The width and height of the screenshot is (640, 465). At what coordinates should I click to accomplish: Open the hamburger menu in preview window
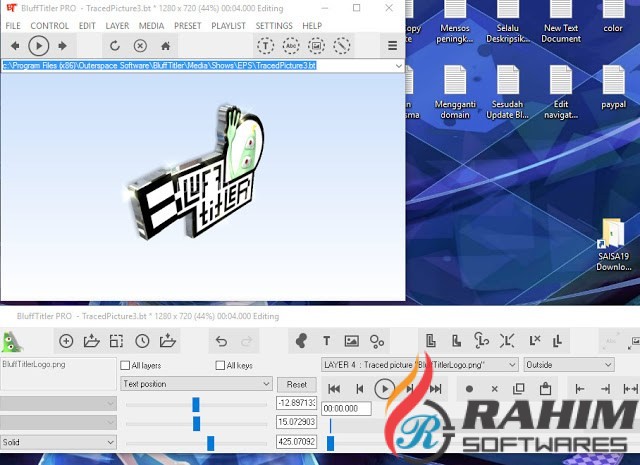tap(392, 46)
